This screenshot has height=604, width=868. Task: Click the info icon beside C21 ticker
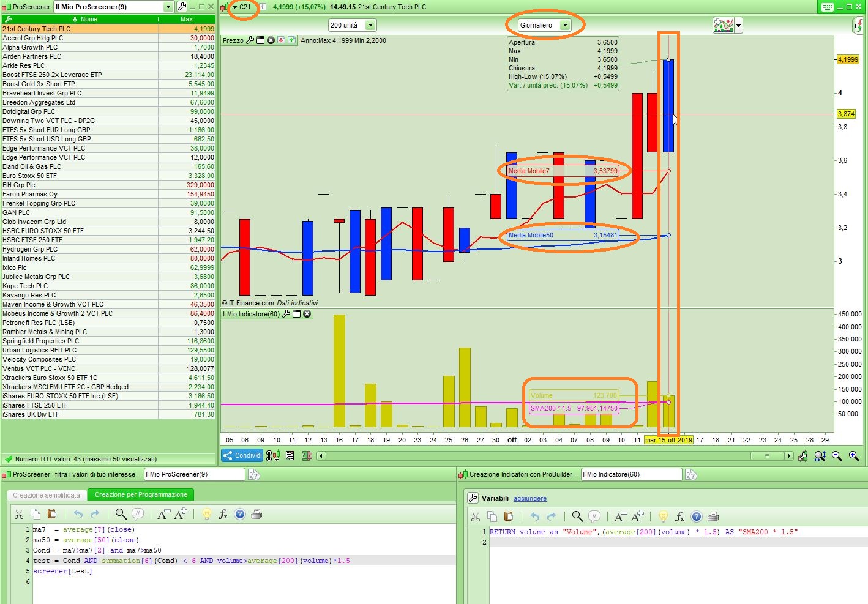262,7
